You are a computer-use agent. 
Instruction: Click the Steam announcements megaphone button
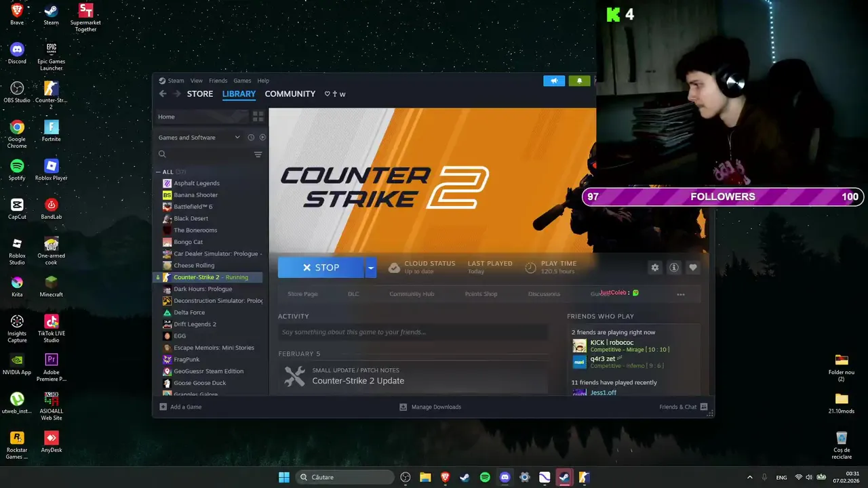tap(554, 81)
